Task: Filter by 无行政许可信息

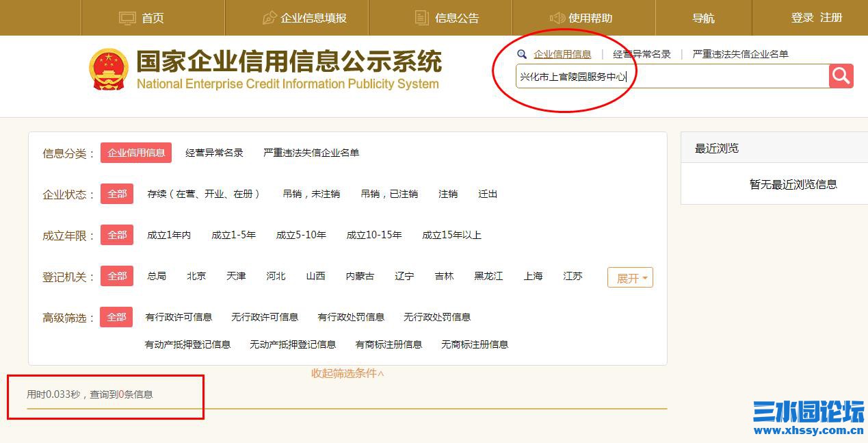Action: (x=265, y=317)
